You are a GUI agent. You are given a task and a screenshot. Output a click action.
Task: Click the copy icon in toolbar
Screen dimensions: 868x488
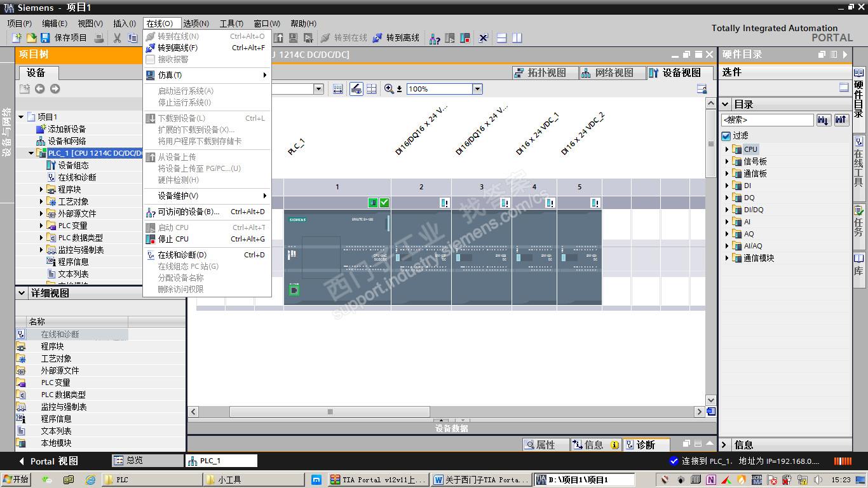click(132, 38)
